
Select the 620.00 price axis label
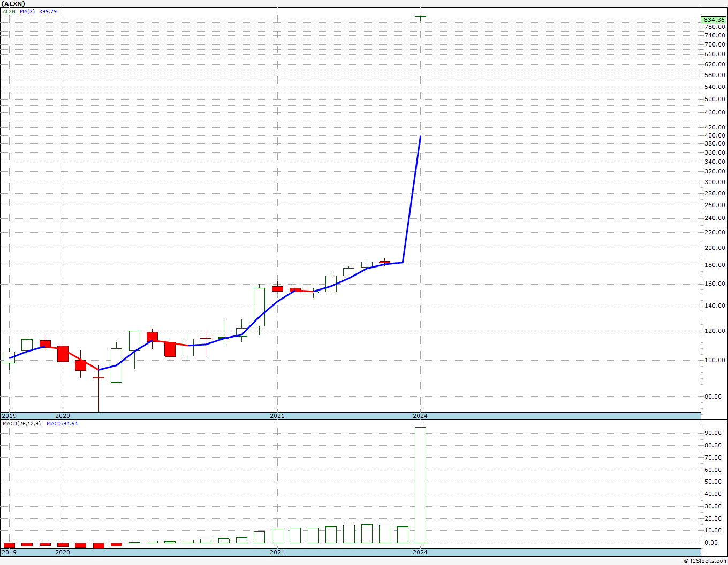(715, 64)
